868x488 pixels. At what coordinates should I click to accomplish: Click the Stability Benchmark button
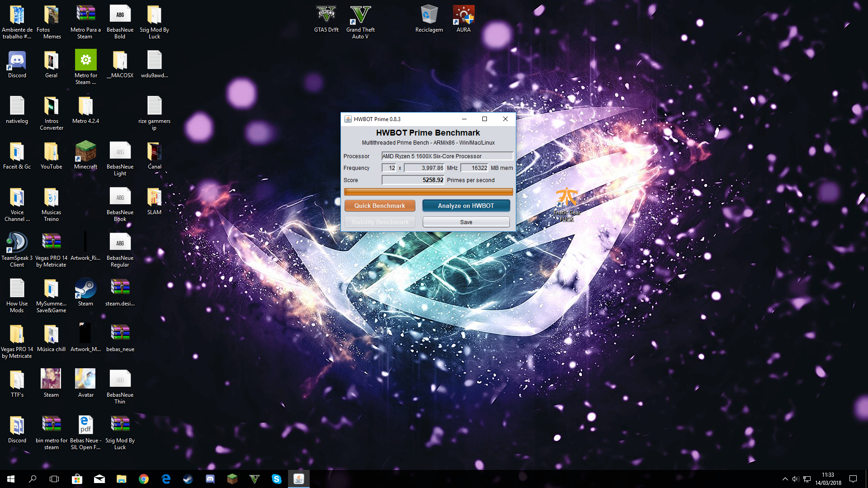pyautogui.click(x=380, y=222)
